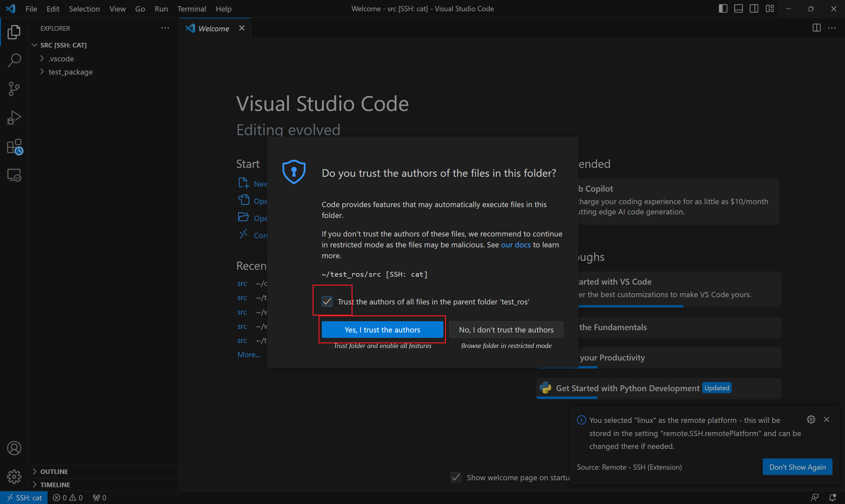Show problems panel via errors and warnings status
This screenshot has width=845, height=504.
68,497
